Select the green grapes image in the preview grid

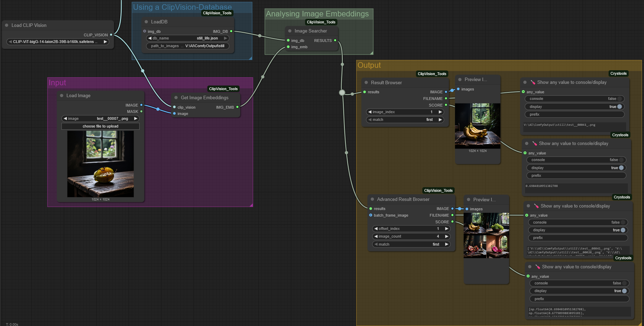[497, 224]
